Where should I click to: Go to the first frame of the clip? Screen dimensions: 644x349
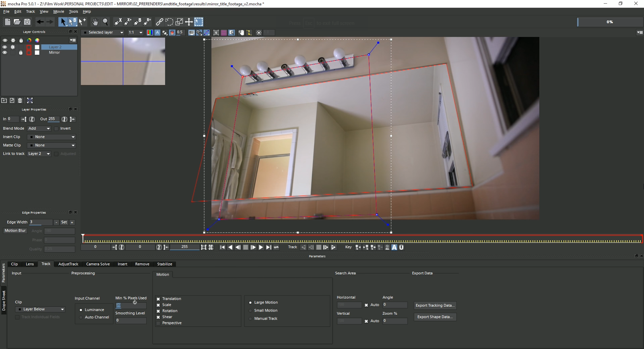tap(222, 247)
